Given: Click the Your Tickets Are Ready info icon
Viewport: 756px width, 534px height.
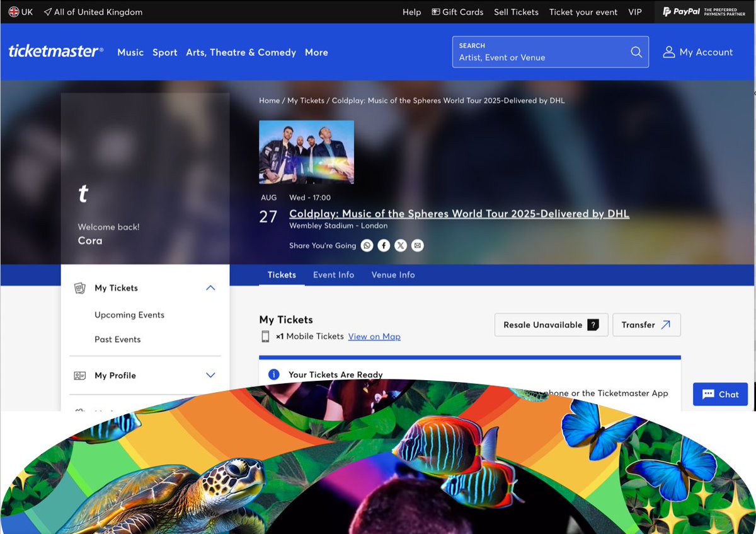Looking at the screenshot, I should pyautogui.click(x=273, y=374).
